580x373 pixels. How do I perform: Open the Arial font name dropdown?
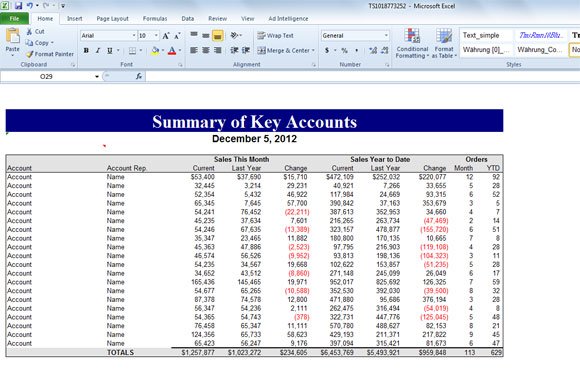pos(134,36)
